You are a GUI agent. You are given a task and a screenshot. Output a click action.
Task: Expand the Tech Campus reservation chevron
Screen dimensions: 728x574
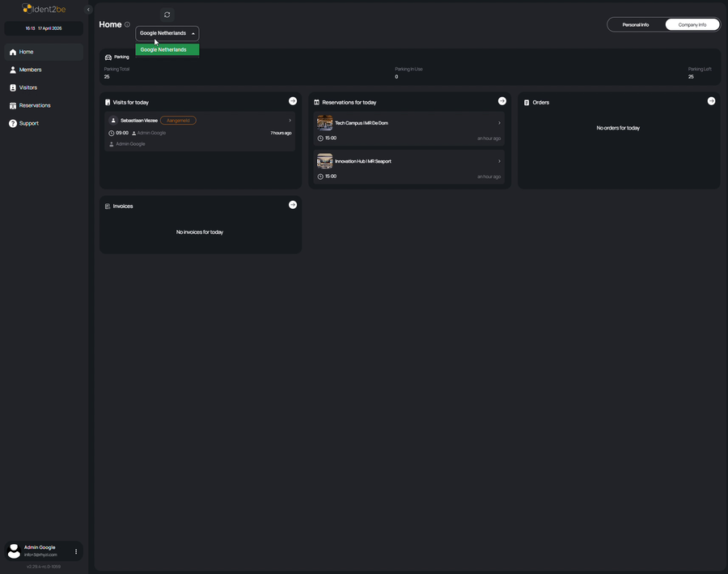[499, 123]
